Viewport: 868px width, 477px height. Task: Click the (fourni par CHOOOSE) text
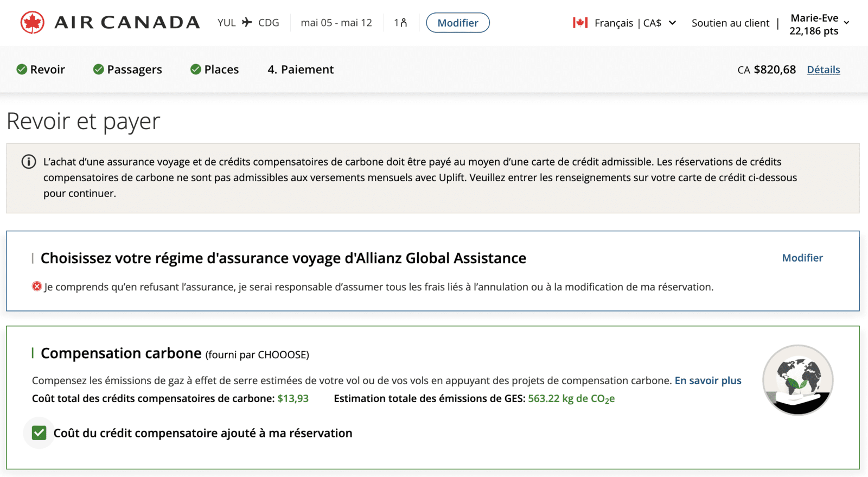257,355
